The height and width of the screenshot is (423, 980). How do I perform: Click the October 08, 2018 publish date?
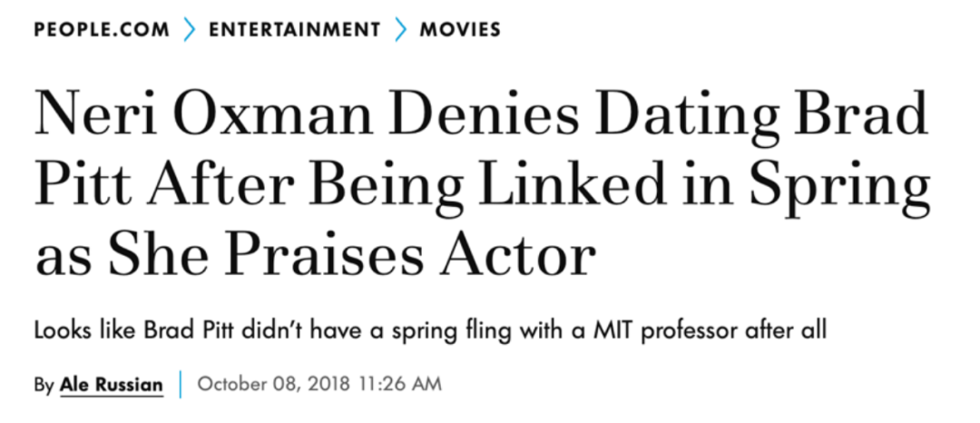pyautogui.click(x=275, y=384)
